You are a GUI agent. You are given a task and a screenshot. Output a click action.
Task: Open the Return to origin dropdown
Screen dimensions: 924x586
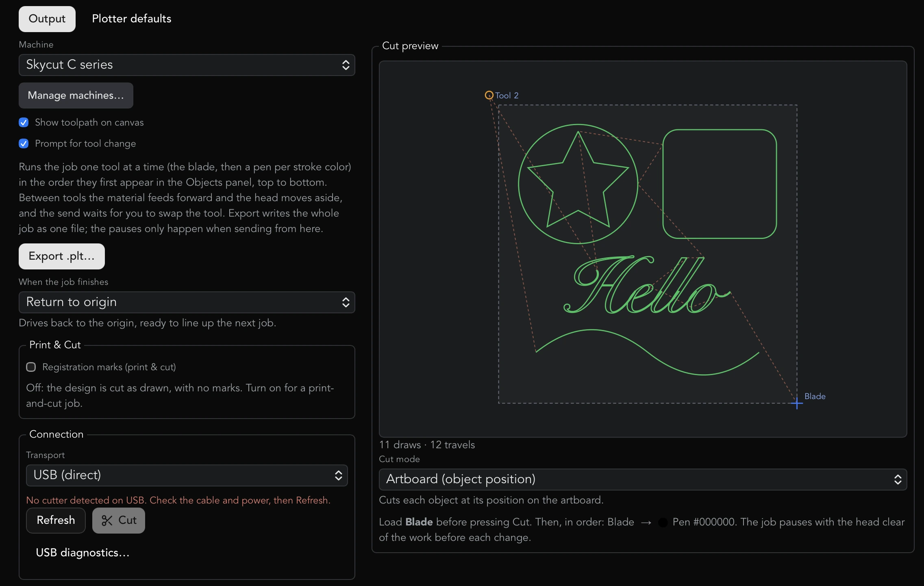[187, 302]
